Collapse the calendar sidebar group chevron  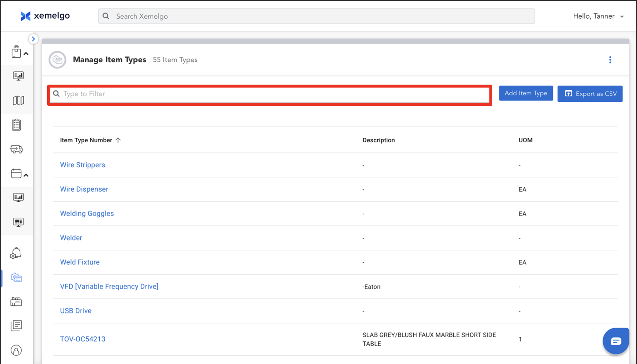[x=26, y=175]
